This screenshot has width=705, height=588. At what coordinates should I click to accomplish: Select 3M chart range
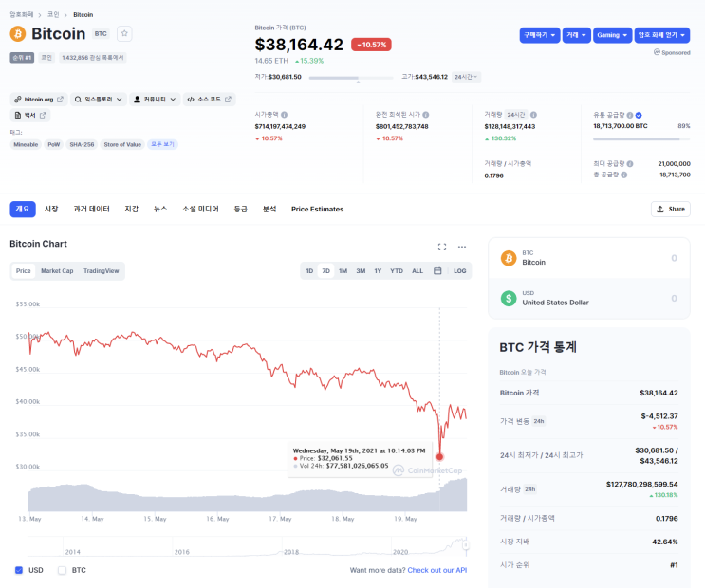361,270
